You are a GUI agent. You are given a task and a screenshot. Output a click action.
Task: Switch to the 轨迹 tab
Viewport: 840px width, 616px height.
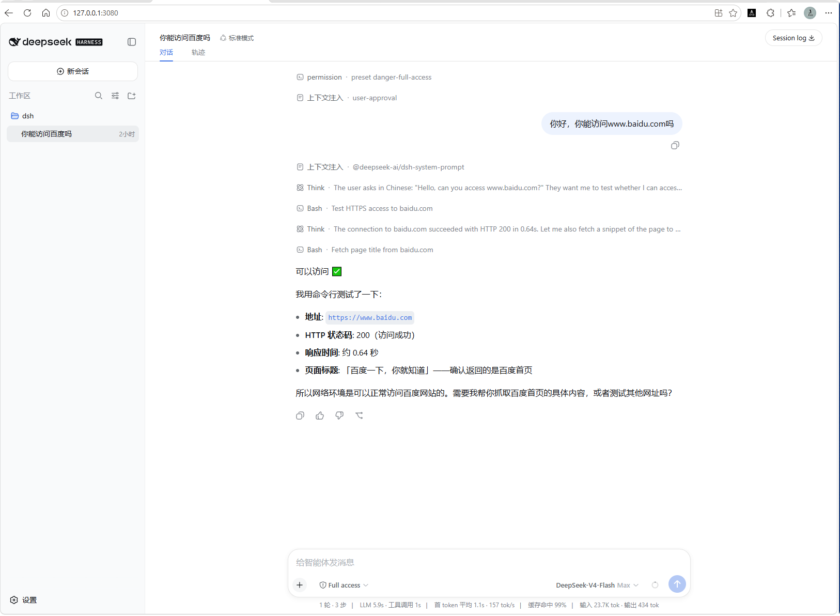tap(198, 52)
